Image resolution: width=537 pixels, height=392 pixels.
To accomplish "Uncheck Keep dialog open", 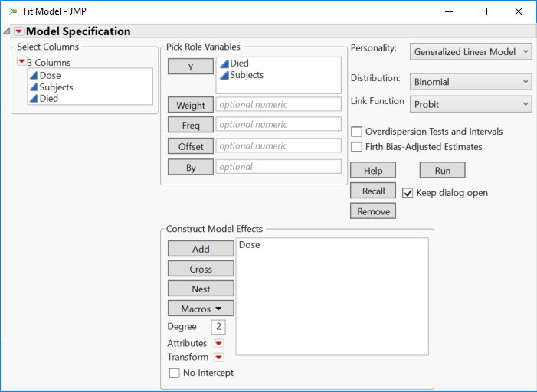I will coord(408,192).
